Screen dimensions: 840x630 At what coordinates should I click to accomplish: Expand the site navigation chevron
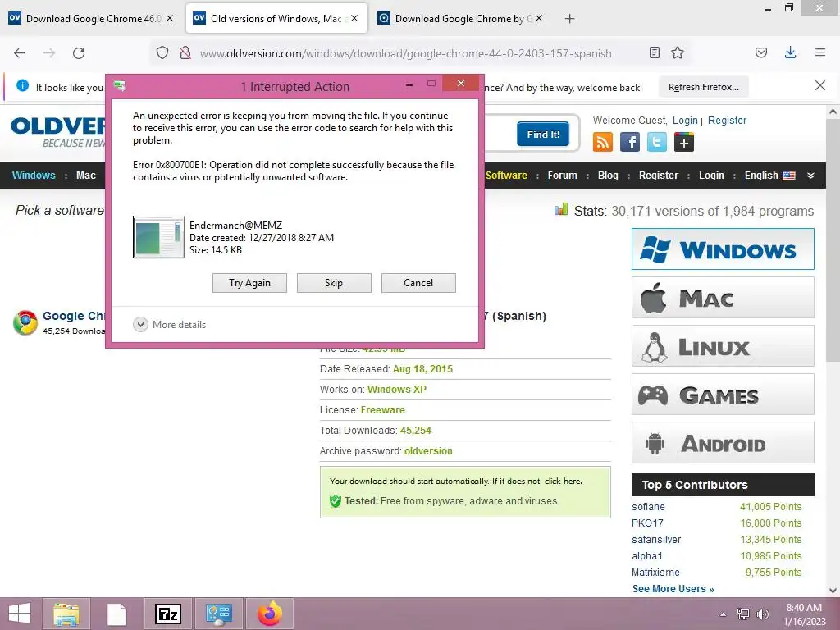(x=810, y=176)
